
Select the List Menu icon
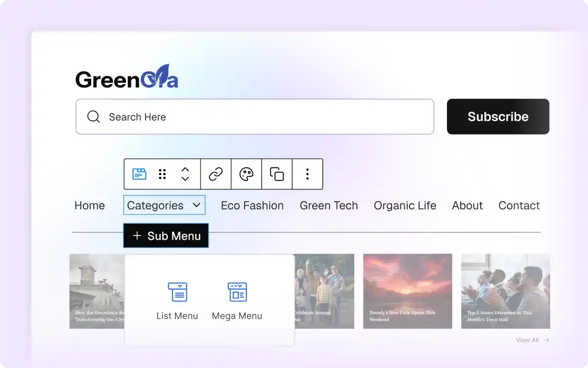click(177, 292)
